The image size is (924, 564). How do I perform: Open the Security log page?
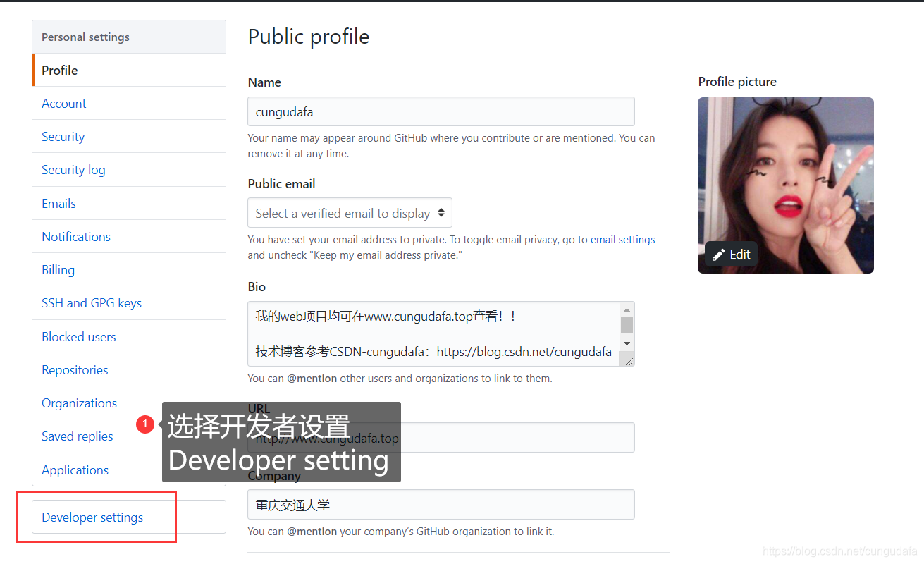coord(129,170)
